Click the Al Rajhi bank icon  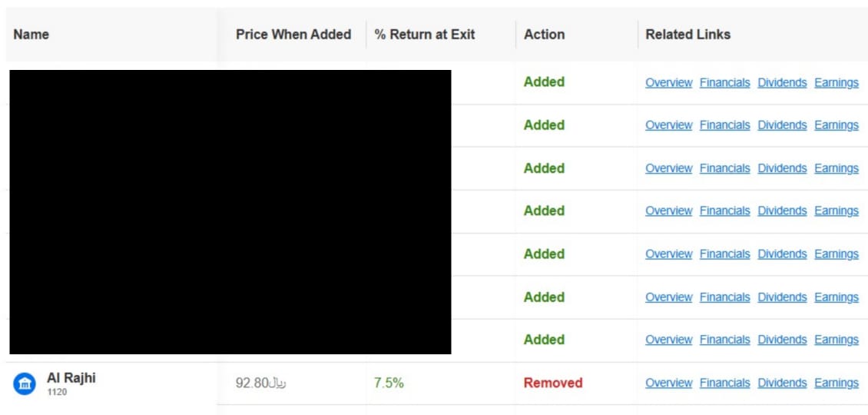(25, 383)
